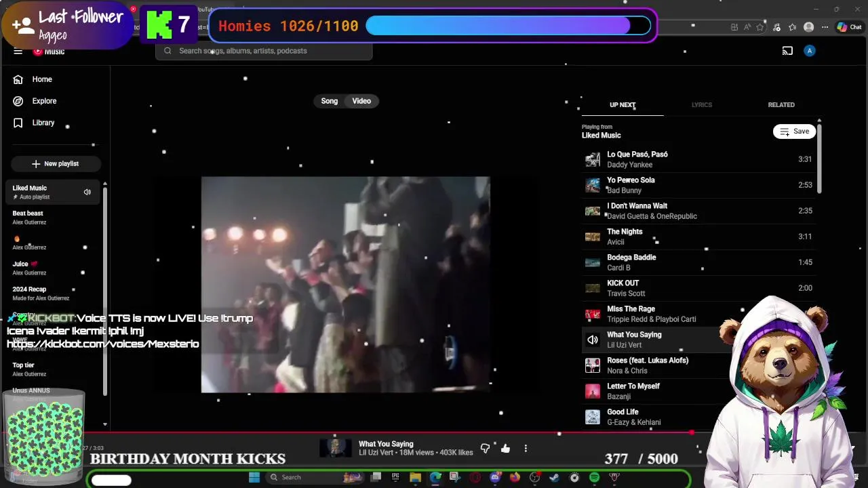The image size is (868, 488).
Task: Open Discord from taskbar
Action: click(x=495, y=477)
